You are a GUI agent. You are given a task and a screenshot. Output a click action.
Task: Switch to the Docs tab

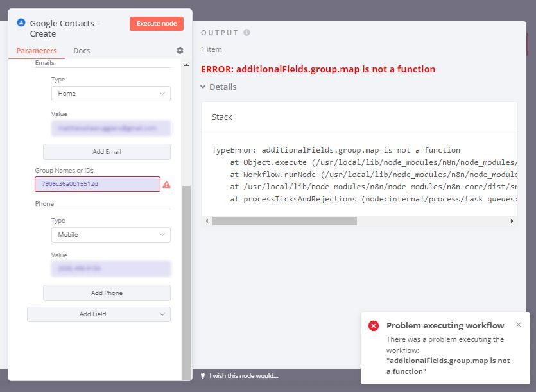click(x=82, y=51)
